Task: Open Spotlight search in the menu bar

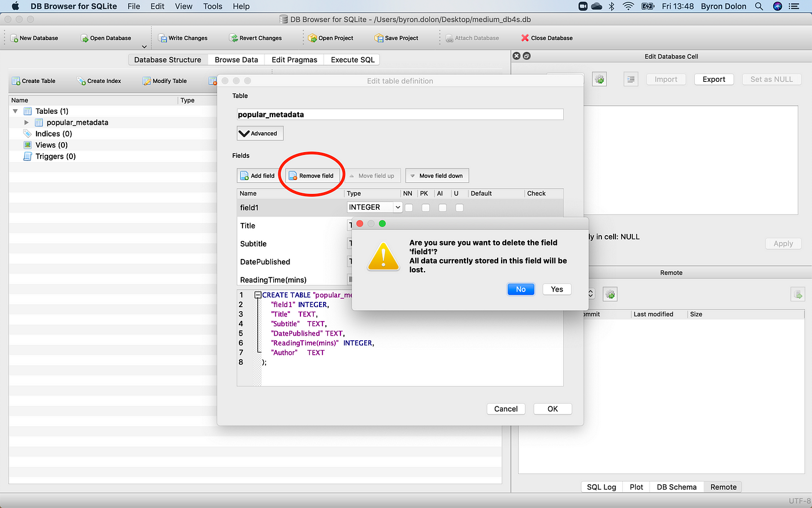Action: point(759,6)
